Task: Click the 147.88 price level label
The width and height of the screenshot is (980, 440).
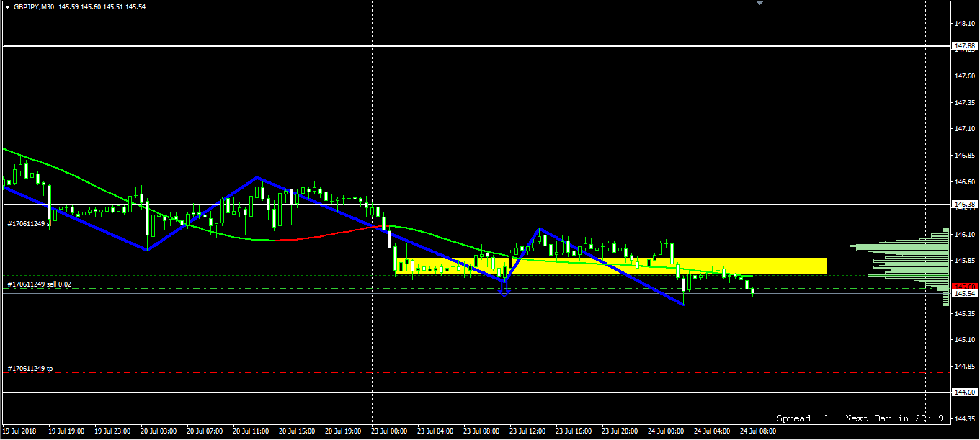Action: (x=965, y=46)
